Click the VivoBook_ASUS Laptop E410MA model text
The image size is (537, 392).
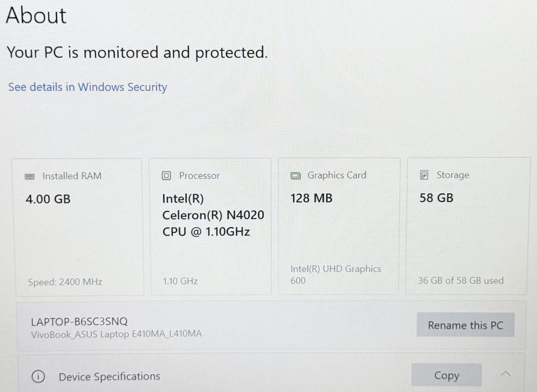pyautogui.click(x=116, y=334)
